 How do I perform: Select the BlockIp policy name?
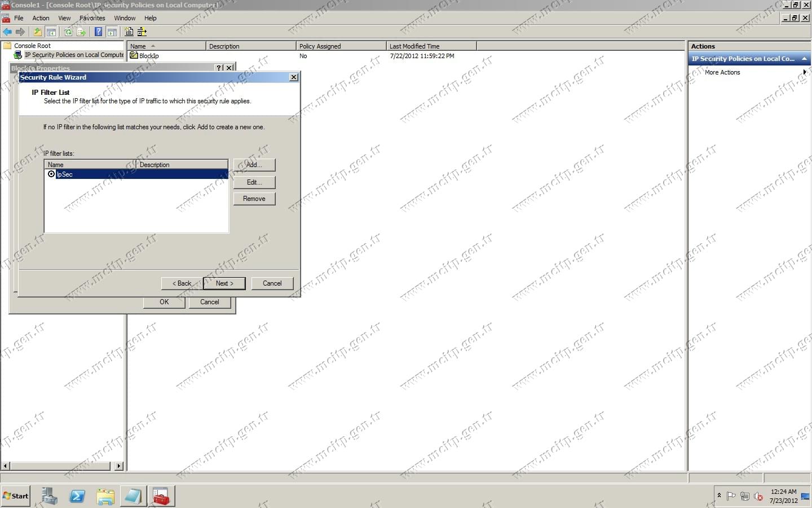tap(149, 56)
